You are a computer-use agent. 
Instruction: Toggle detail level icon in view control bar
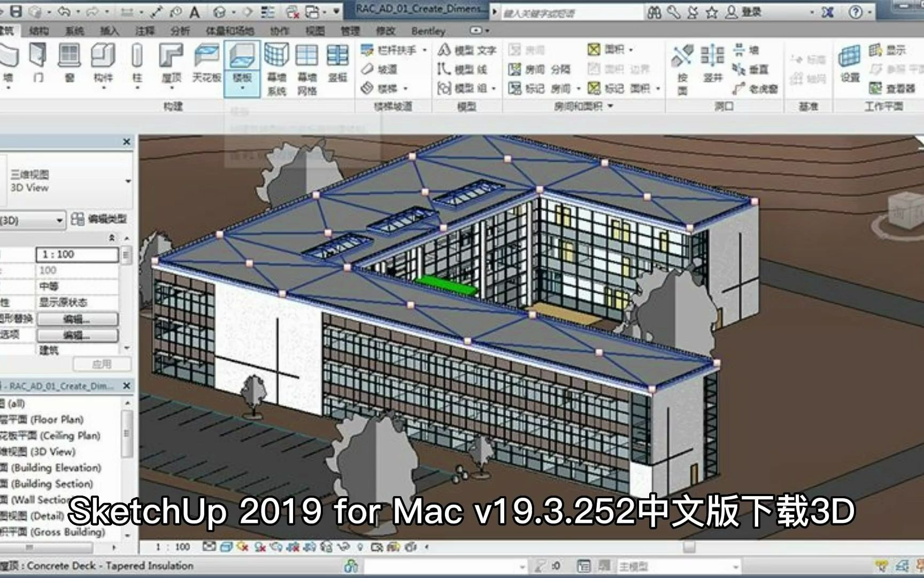coord(209,547)
